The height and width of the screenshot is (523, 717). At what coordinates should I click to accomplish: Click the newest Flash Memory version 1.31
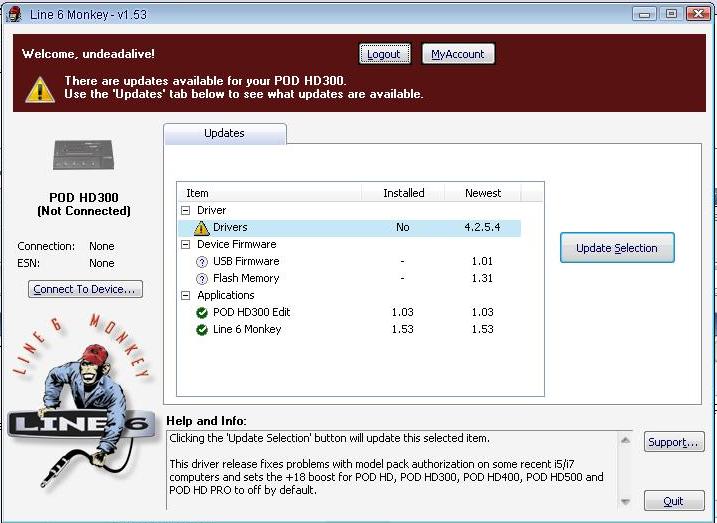coord(482,278)
